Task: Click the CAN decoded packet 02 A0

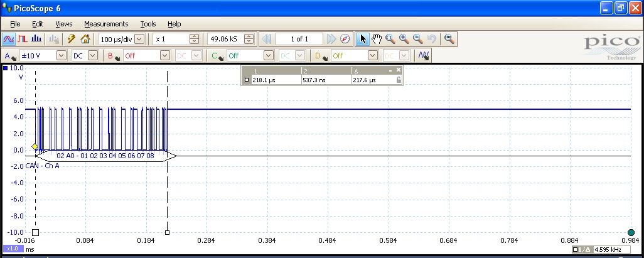Action: [105, 156]
